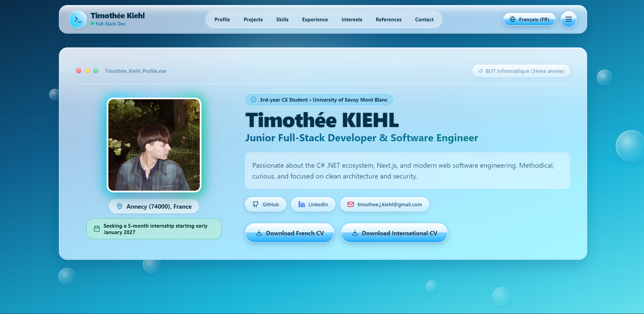Jump to the Skills section
This screenshot has width=644, height=314.
coord(282,20)
